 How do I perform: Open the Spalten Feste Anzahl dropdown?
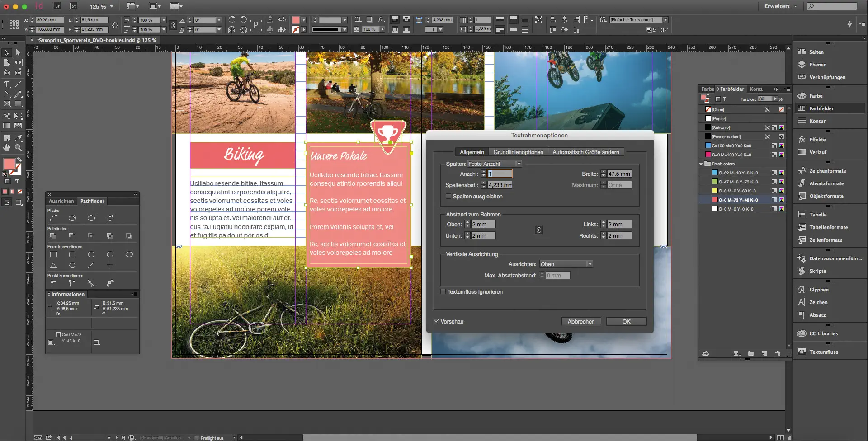coord(495,164)
